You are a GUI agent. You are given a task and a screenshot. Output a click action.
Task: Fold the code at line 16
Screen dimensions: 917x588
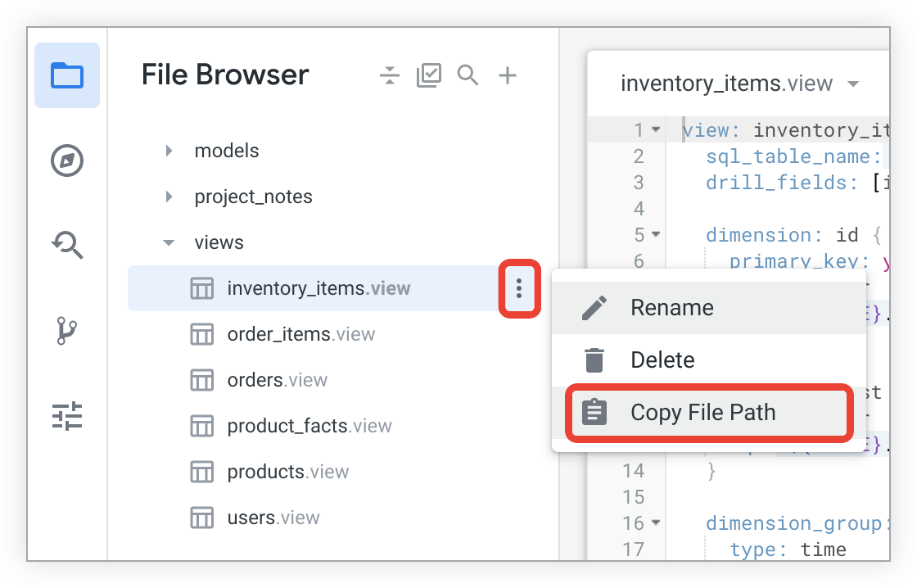(x=656, y=522)
